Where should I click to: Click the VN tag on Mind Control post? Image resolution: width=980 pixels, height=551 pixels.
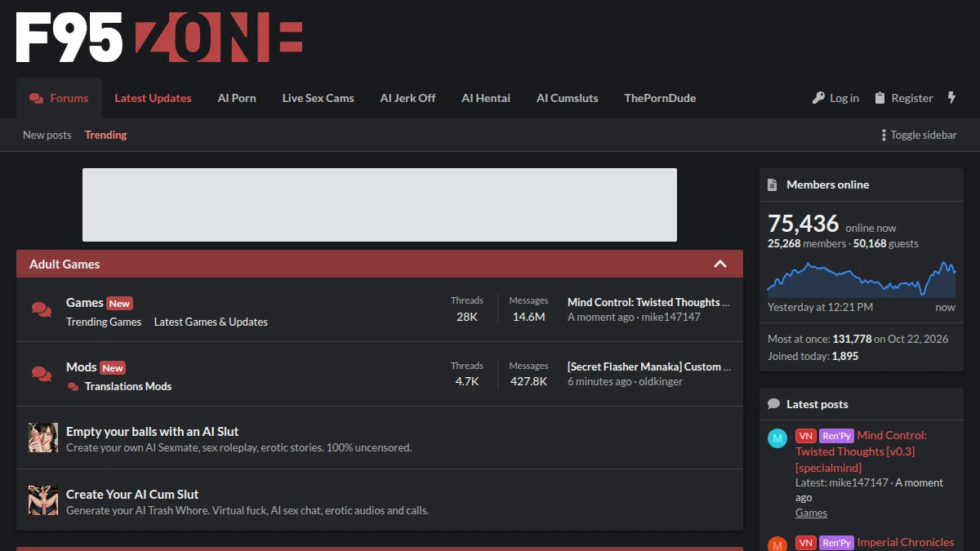pos(806,436)
